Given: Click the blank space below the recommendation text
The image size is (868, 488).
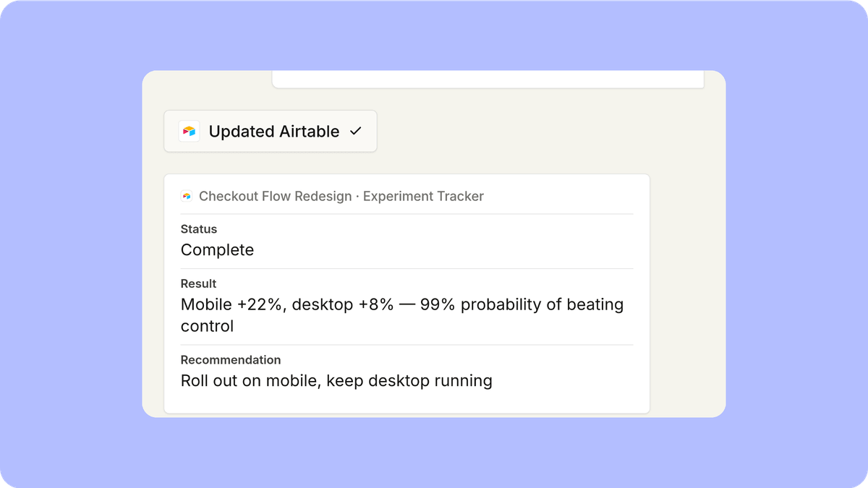Looking at the screenshot, I should (407, 402).
